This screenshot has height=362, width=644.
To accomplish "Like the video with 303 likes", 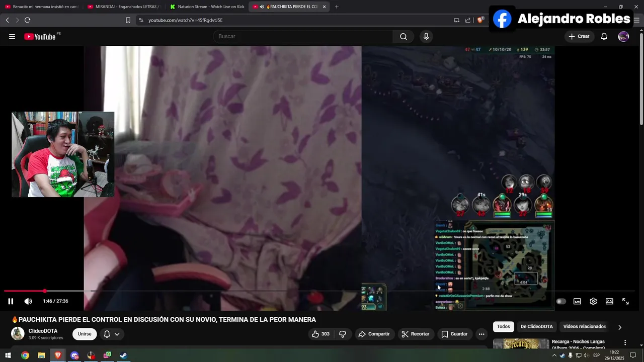I will 320,334.
